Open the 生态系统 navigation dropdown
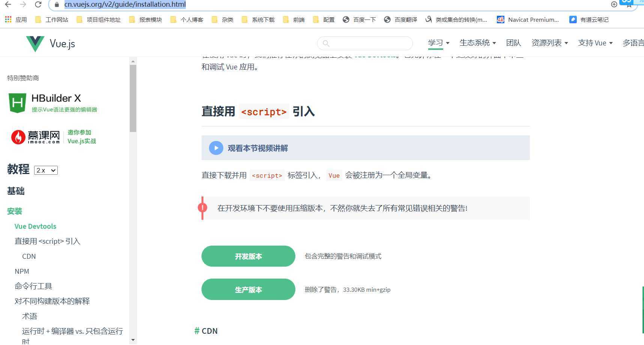The width and height of the screenshot is (644, 345). (478, 43)
